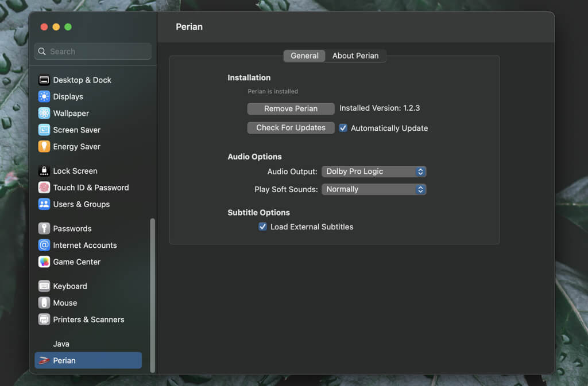Click the Touch ID fingerprint icon
The image size is (588, 386).
tap(44, 188)
